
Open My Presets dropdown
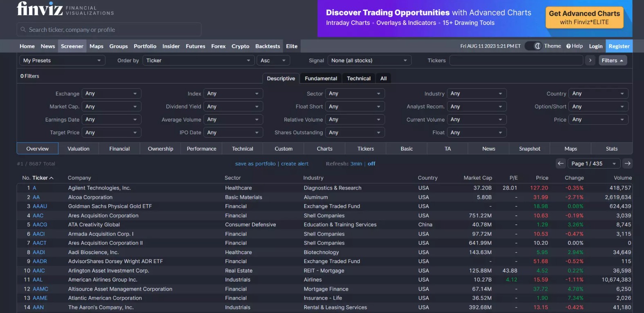point(62,61)
